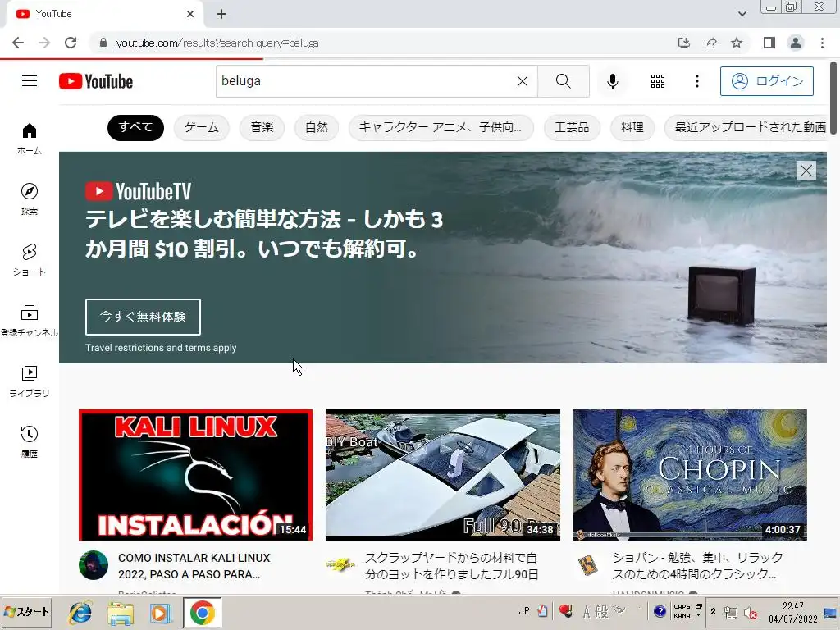Screen dimensions: 840x630
Task: Start voice search with the microphone
Action: coord(612,81)
